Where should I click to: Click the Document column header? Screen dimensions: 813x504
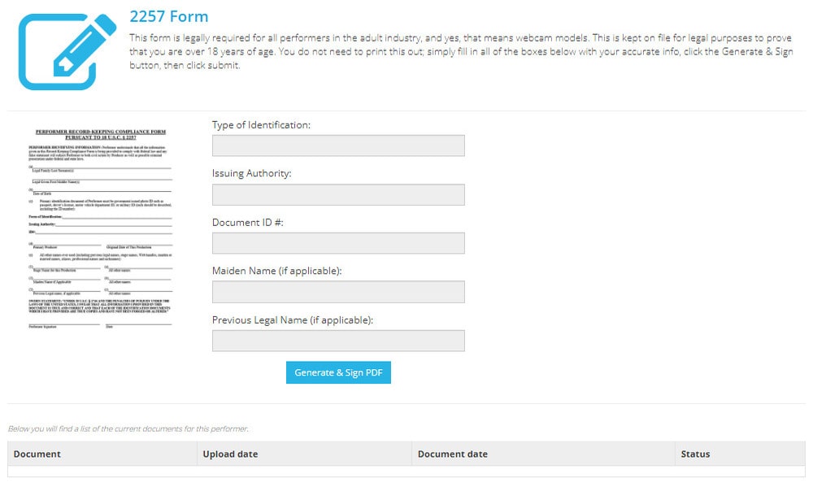pyautogui.click(x=37, y=454)
